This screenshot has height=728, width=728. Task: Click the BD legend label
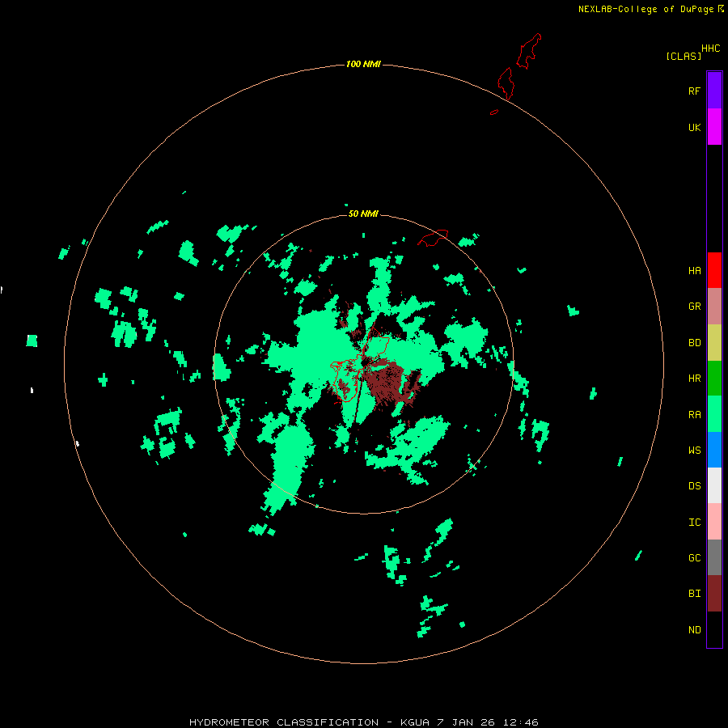pyautogui.click(x=694, y=343)
